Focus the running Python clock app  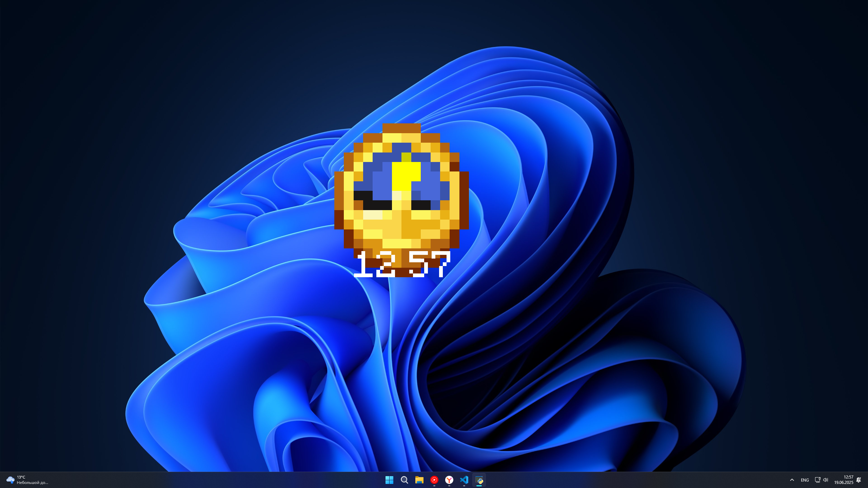click(479, 480)
